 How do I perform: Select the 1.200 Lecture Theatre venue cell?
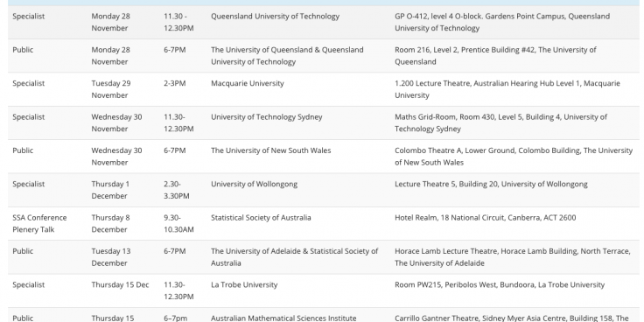point(507,89)
